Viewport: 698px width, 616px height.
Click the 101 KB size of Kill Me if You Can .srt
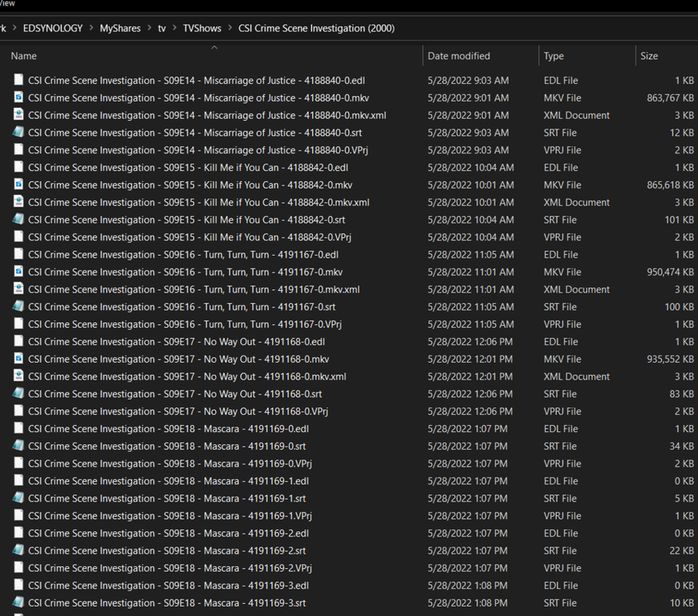coord(679,219)
